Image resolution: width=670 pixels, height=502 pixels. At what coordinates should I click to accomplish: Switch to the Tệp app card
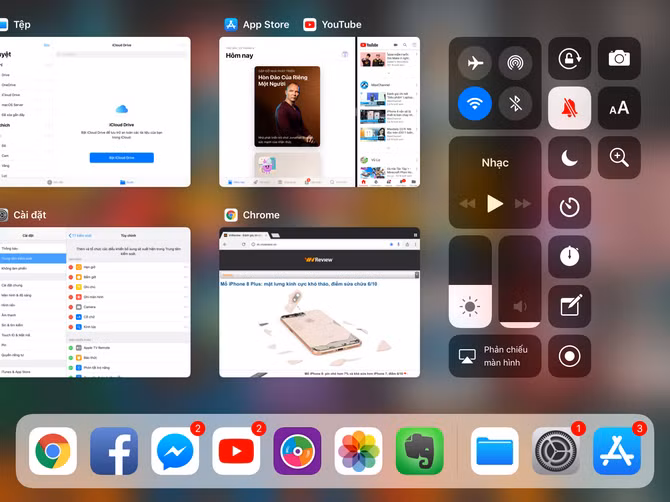tap(95, 112)
